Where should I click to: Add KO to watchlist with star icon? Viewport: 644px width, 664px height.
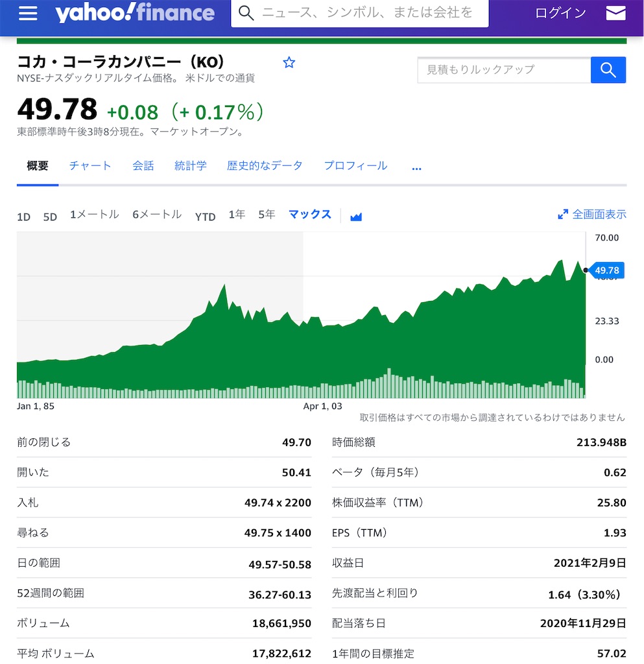point(289,63)
